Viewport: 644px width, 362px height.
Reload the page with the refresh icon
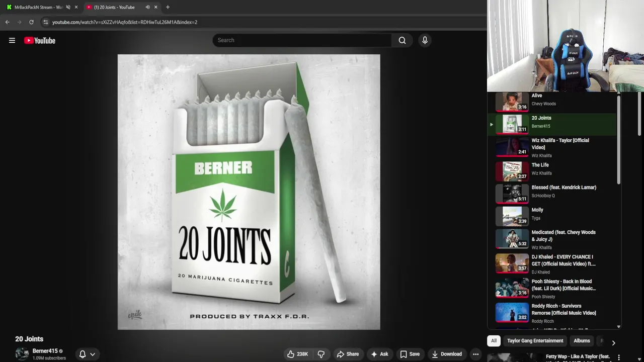[x=31, y=22]
